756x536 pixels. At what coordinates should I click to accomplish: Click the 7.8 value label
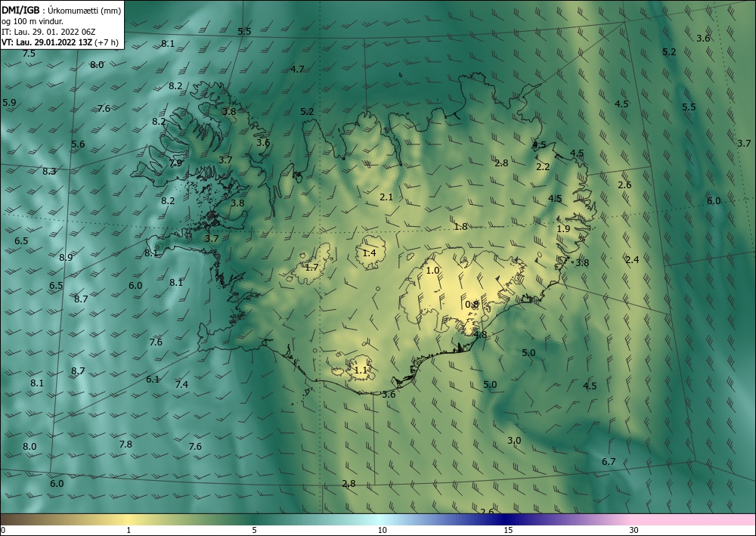click(x=125, y=444)
